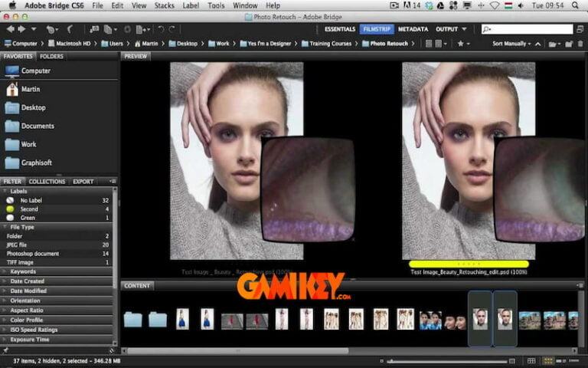Image resolution: width=588 pixels, height=368 pixels.
Task: Open the Stacks menu
Action: tap(164, 5)
